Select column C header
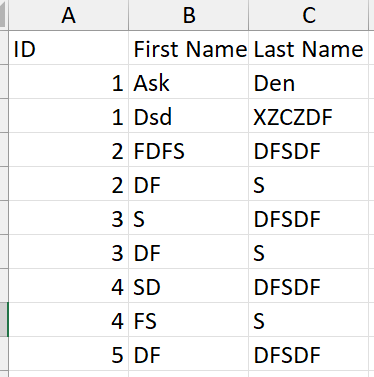This screenshot has width=374, height=377. [309, 15]
